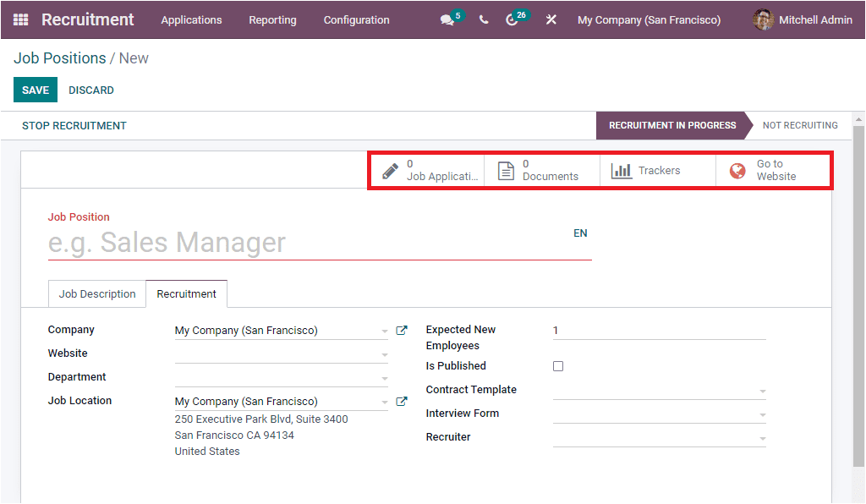Switch to the Job Description tab
The image size is (866, 504).
click(96, 293)
